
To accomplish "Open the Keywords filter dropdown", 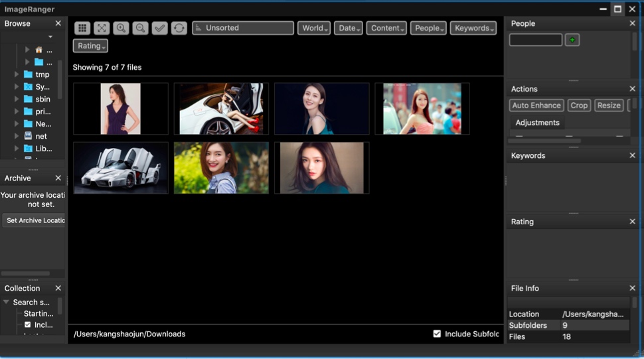I will (x=473, y=28).
